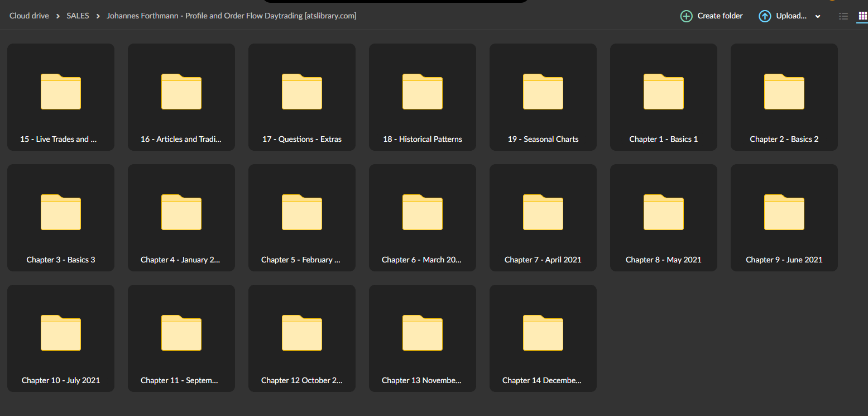Open Chapter 9 - June 2021 folder
This screenshot has height=416, width=868.
[784, 218]
